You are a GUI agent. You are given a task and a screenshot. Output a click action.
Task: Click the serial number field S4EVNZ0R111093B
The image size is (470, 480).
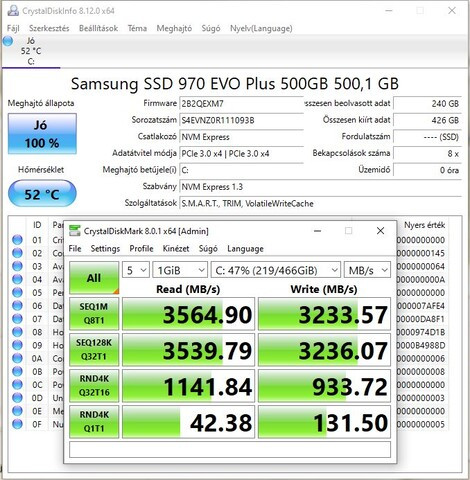tap(241, 120)
